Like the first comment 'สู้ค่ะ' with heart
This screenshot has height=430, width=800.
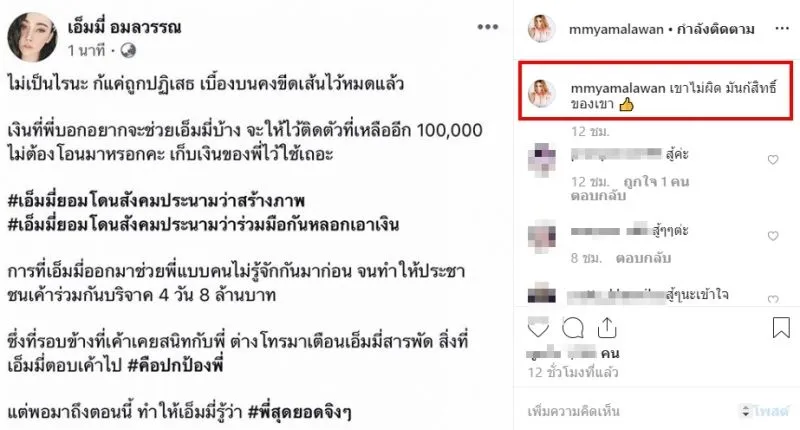click(x=773, y=160)
